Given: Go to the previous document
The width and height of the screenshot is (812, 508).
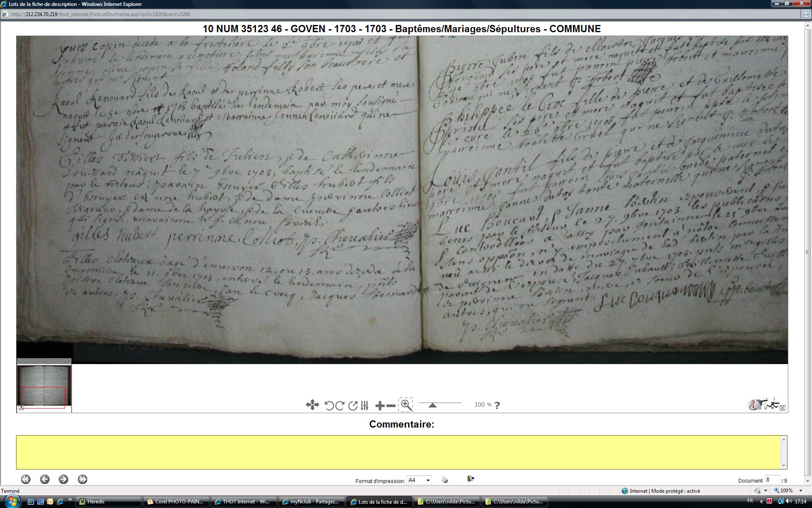Looking at the screenshot, I should pos(45,479).
